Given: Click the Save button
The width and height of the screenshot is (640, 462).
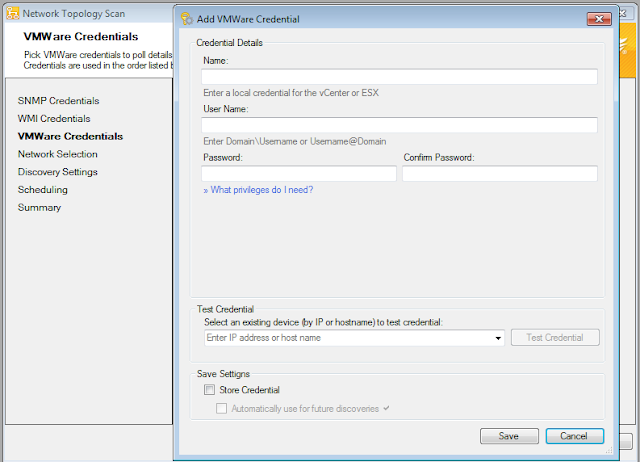Looking at the screenshot, I should (509, 436).
